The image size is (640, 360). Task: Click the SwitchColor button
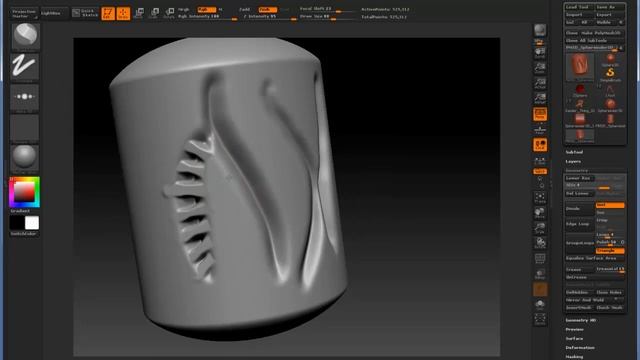(x=24, y=234)
